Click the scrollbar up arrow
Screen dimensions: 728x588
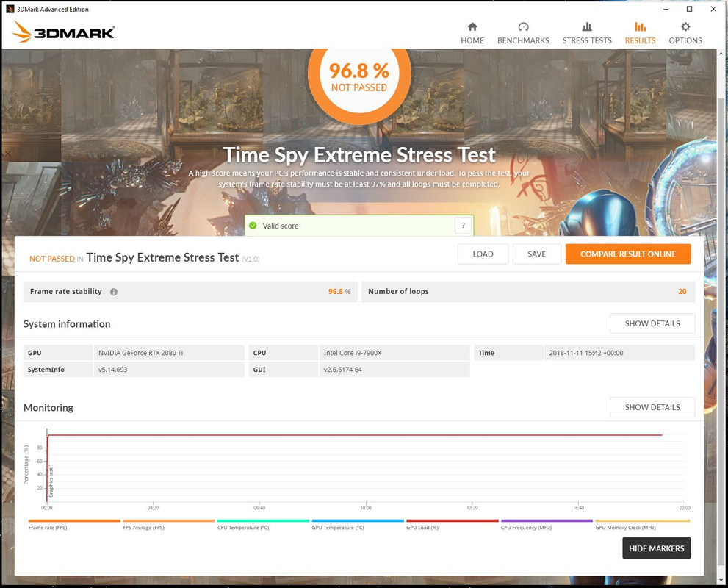721,53
